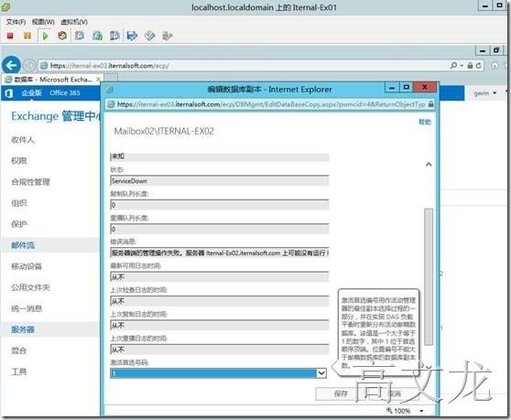511x420 pixels.
Task: Click the 帮助 help link
Action: pyautogui.click(x=425, y=122)
